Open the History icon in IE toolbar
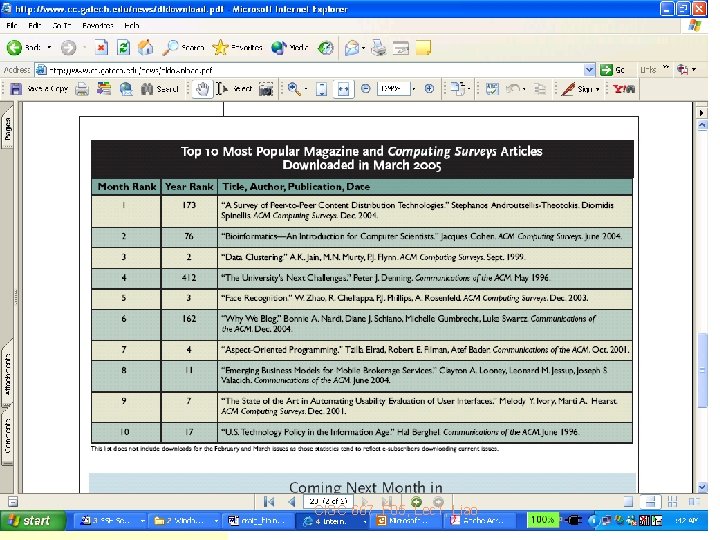The height and width of the screenshot is (540, 720). click(326, 47)
